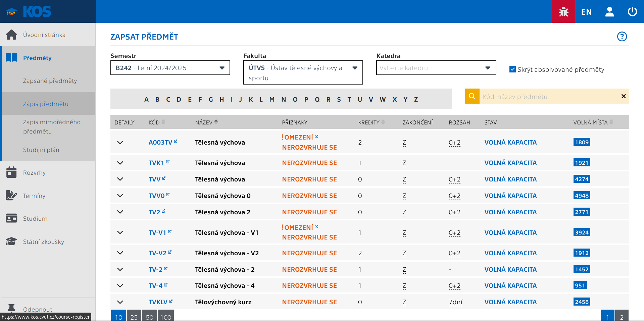Open Zapis mimořádného předmětu
Image resolution: width=644 pixels, height=321 pixels.
coord(52,126)
